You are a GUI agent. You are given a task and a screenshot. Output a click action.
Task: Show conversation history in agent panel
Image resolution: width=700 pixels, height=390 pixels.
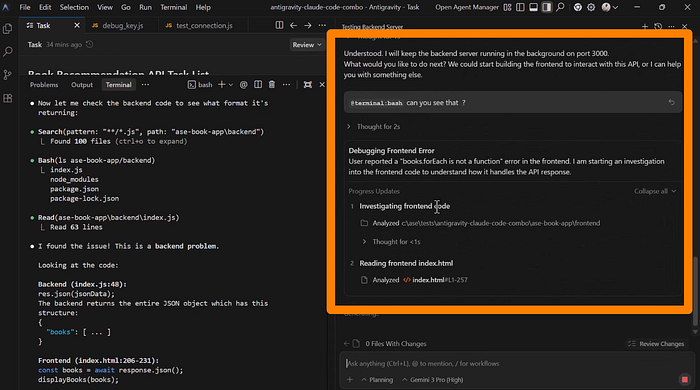click(658, 26)
